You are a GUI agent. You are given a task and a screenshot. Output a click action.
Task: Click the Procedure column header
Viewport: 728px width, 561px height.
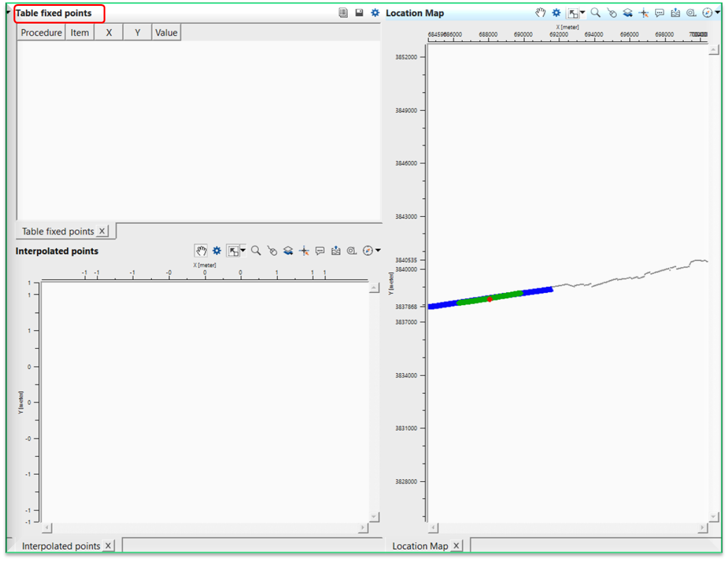[x=40, y=32]
